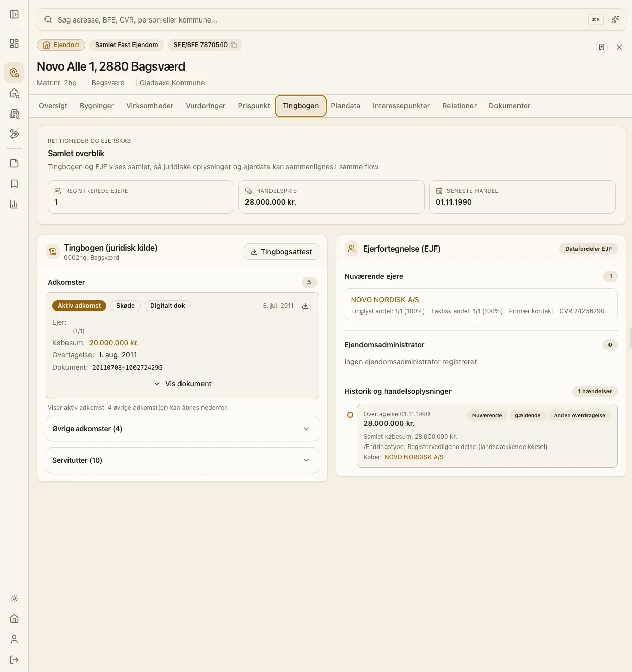This screenshot has width=632, height=672.
Task: Switch to the Bygninger tab
Action: pyautogui.click(x=97, y=106)
